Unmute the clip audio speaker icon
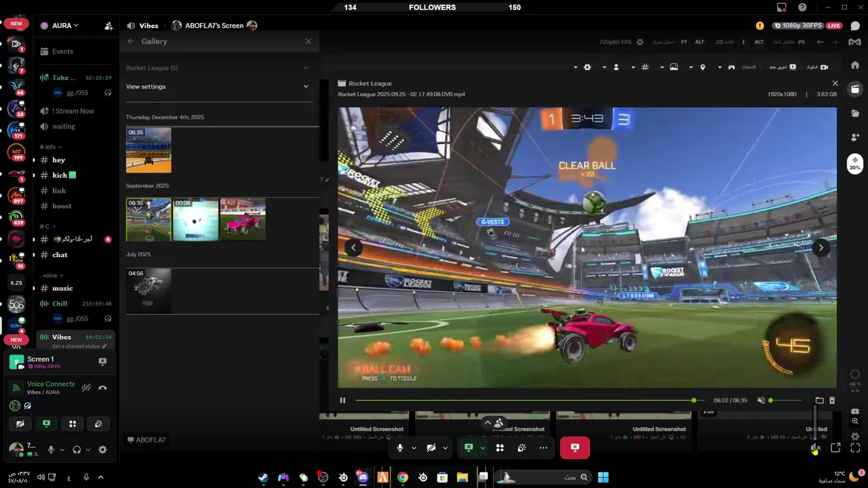This screenshot has width=868, height=488. [760, 401]
